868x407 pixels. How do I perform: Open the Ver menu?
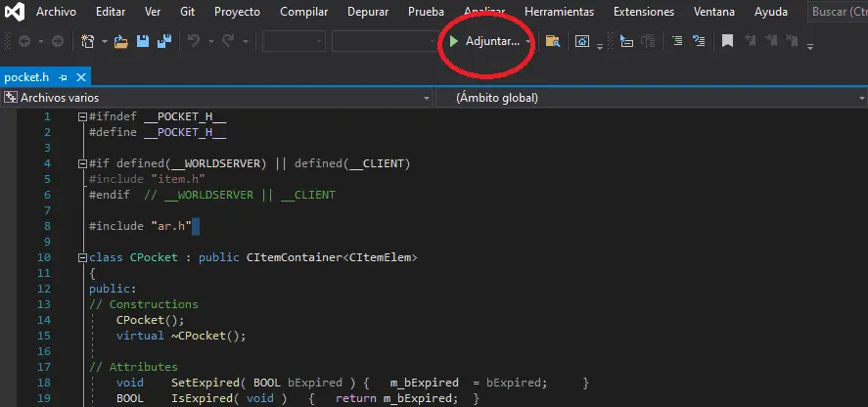153,12
